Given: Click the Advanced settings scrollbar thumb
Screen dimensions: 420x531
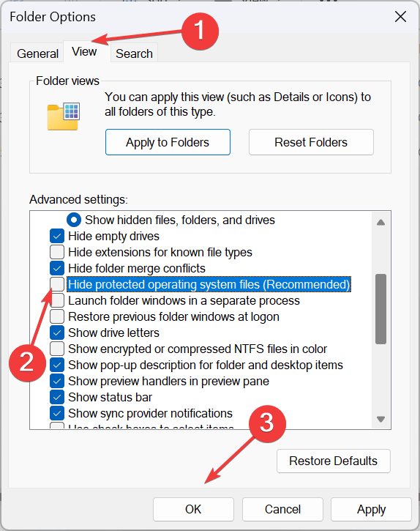Looking at the screenshot, I should click(x=380, y=309).
